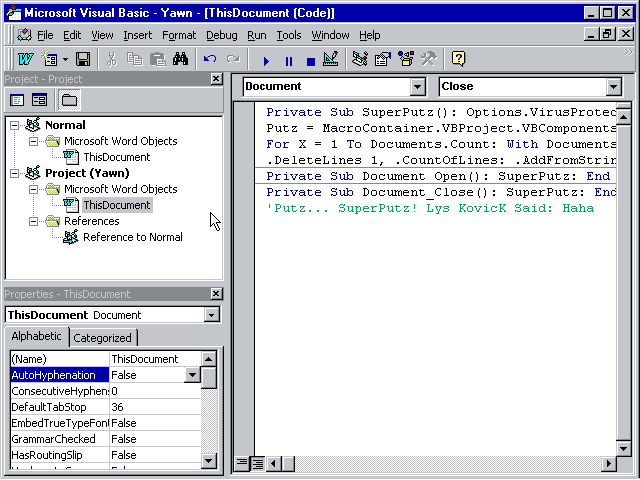
Task: Select the GrammarChecked property row
Action: (106, 439)
